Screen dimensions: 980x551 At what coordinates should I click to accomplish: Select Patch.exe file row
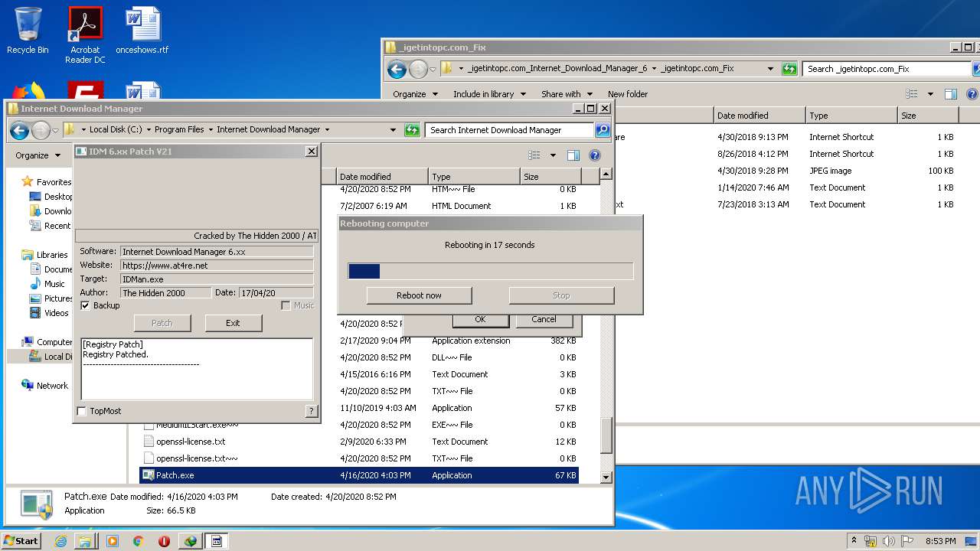[359, 475]
